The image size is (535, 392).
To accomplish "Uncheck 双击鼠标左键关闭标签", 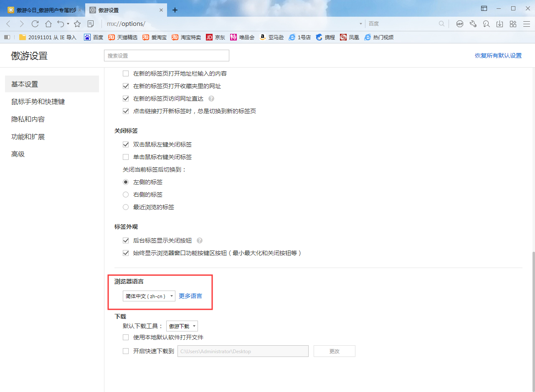I will click(126, 144).
